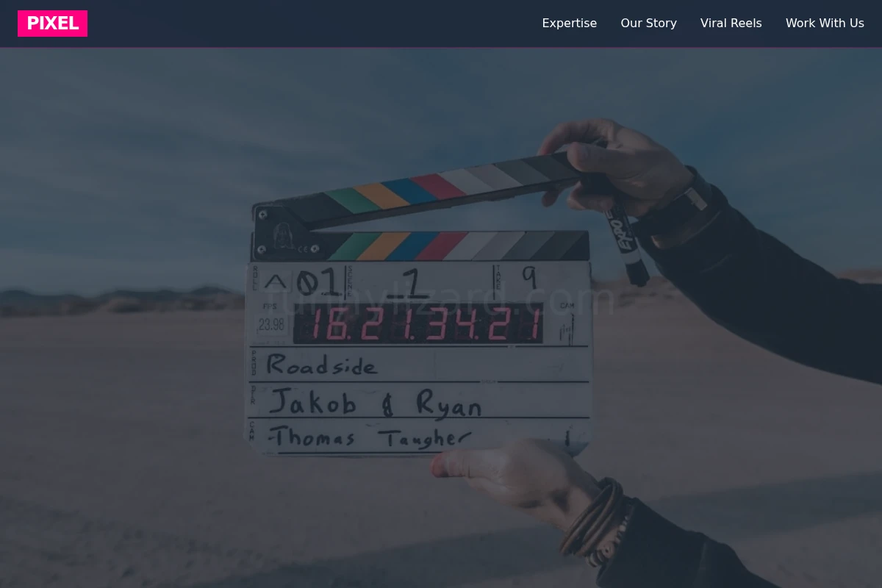Open the Expertise menu item
The height and width of the screenshot is (588, 882).
570,24
